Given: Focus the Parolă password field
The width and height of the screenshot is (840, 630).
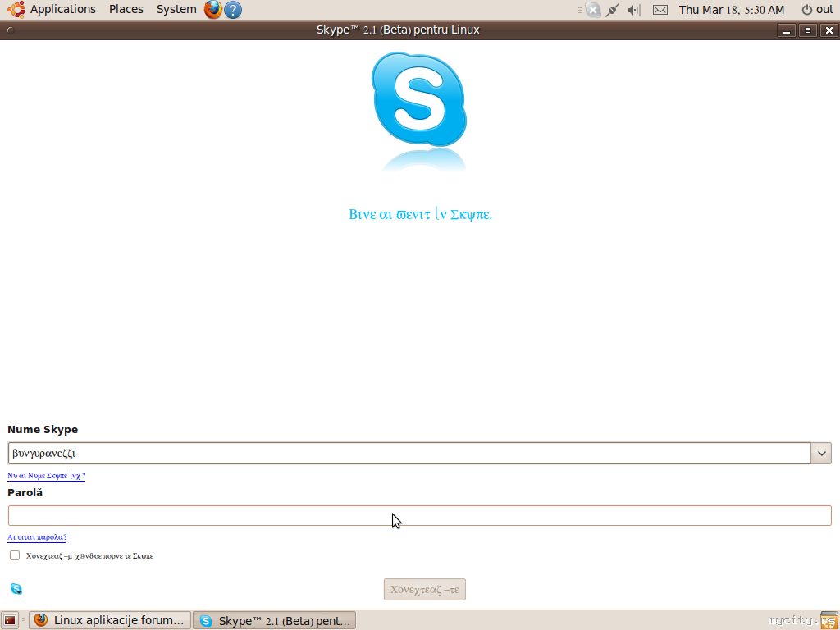Looking at the screenshot, I should (419, 515).
